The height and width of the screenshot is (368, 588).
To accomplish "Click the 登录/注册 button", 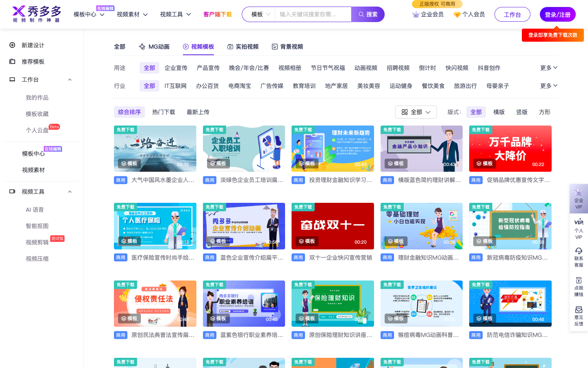I will [x=557, y=14].
